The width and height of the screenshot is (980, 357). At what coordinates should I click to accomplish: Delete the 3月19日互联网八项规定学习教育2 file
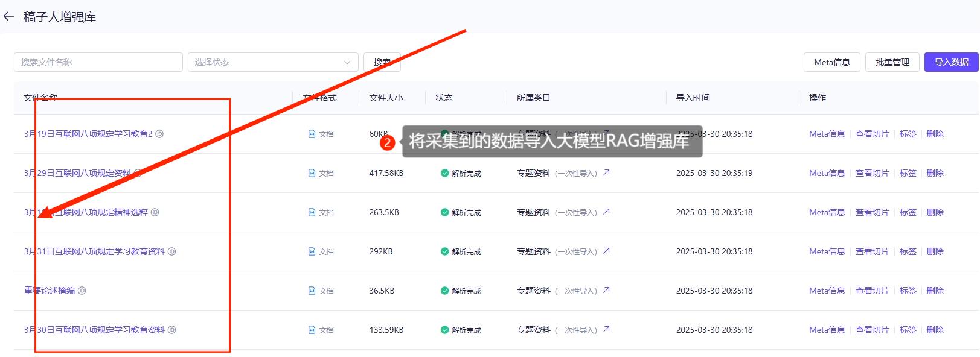click(x=935, y=134)
